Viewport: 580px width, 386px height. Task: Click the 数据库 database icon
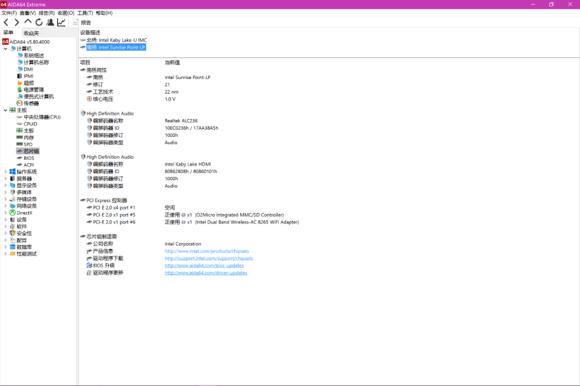click(13, 247)
